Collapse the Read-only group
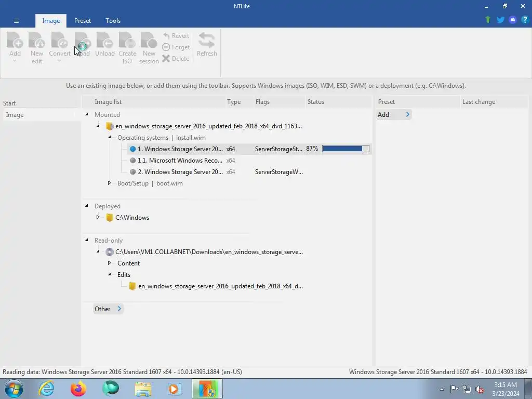Image resolution: width=532 pixels, height=399 pixels. pyautogui.click(x=87, y=240)
